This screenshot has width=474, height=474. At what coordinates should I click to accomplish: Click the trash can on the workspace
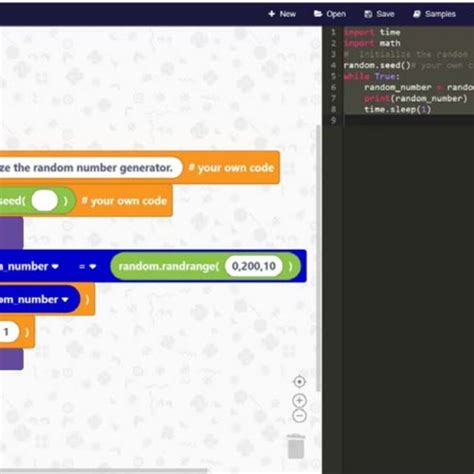tap(296, 446)
